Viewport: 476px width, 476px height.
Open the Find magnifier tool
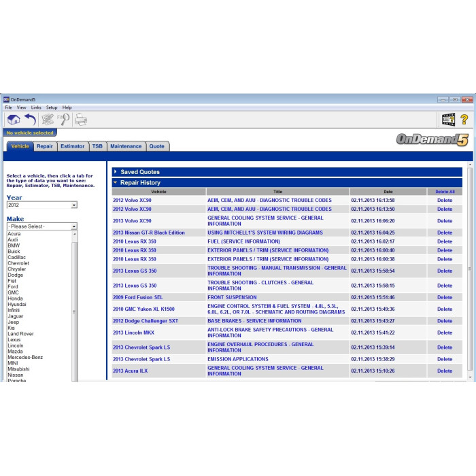(x=63, y=119)
